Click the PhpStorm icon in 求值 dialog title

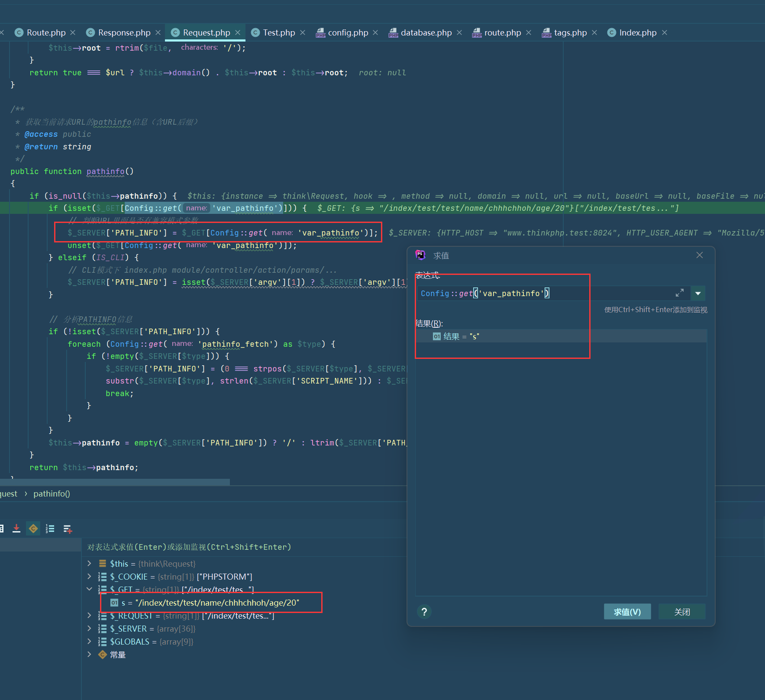coord(420,255)
